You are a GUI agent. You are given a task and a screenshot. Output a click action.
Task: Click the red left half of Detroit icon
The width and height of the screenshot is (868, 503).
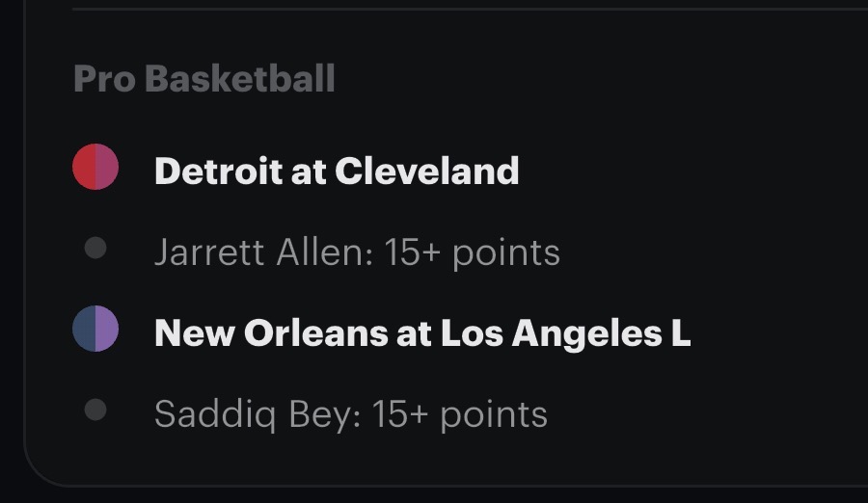(x=85, y=168)
